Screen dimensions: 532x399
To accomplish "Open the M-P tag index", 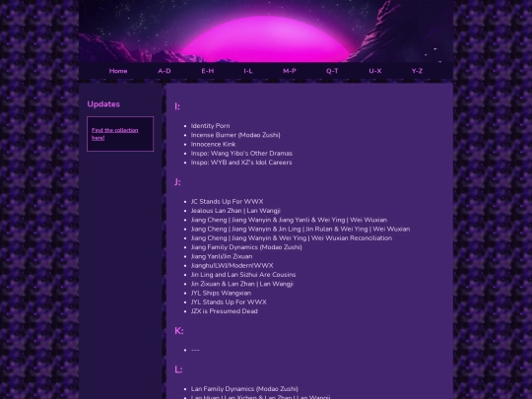I will (x=290, y=71).
